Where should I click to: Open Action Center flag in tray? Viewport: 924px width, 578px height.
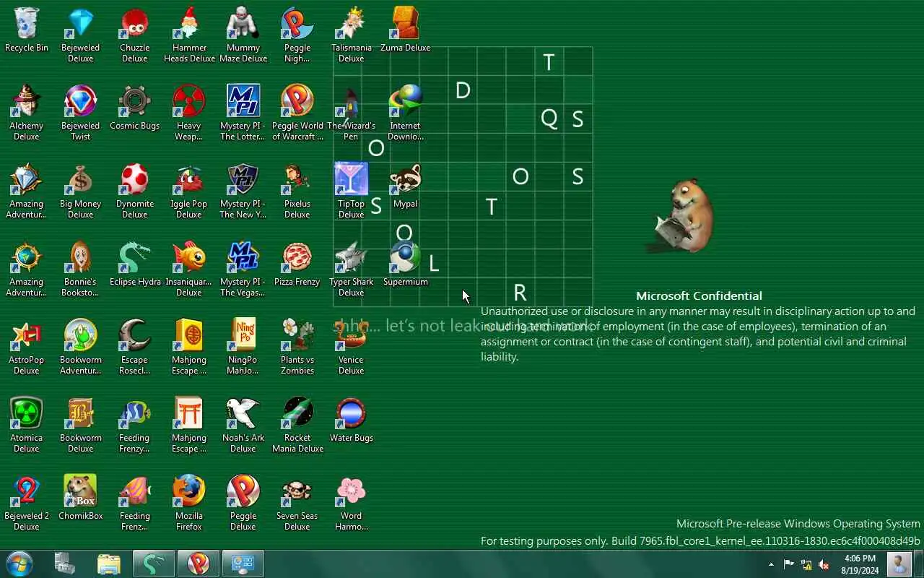pyautogui.click(x=788, y=565)
